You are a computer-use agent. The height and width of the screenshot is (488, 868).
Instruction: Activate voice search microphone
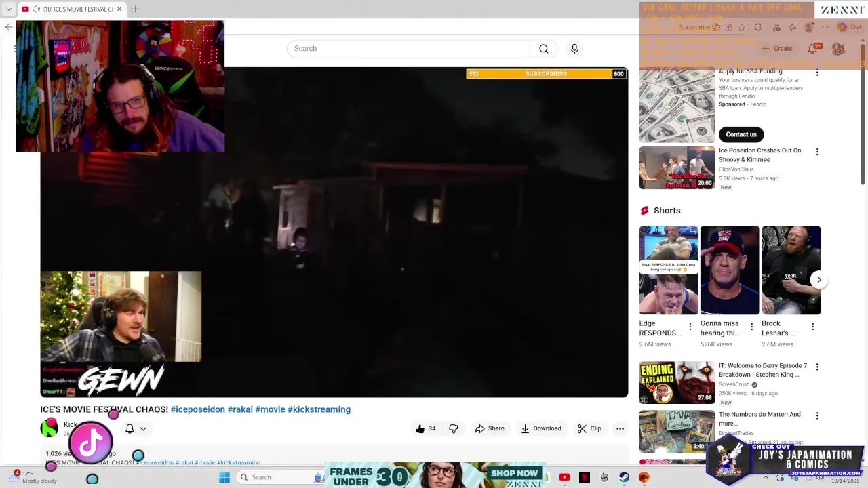click(x=574, y=49)
